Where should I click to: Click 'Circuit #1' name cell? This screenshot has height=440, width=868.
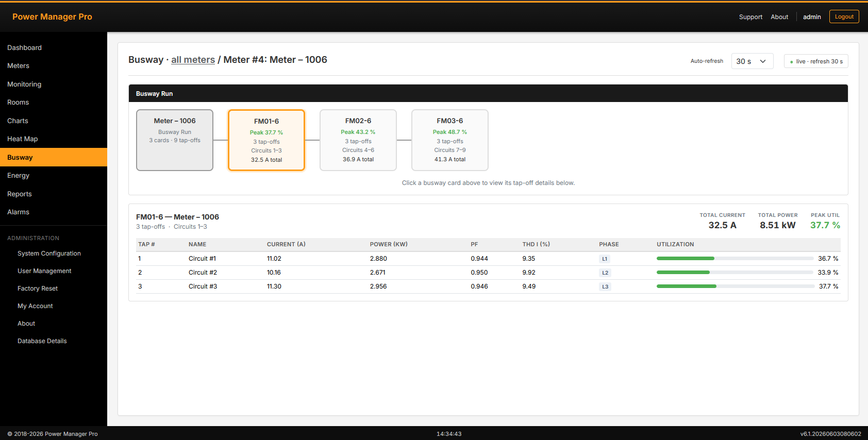(202, 259)
